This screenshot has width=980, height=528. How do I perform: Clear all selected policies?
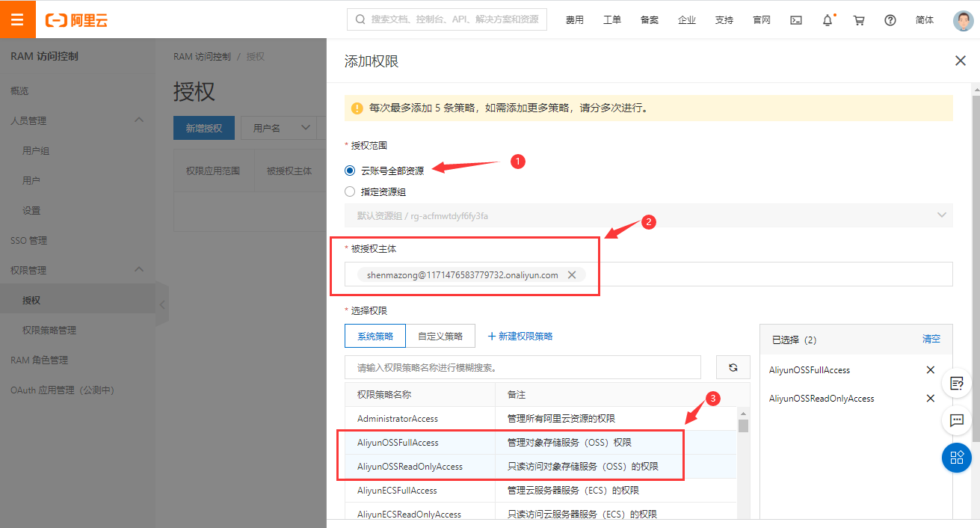click(x=931, y=339)
